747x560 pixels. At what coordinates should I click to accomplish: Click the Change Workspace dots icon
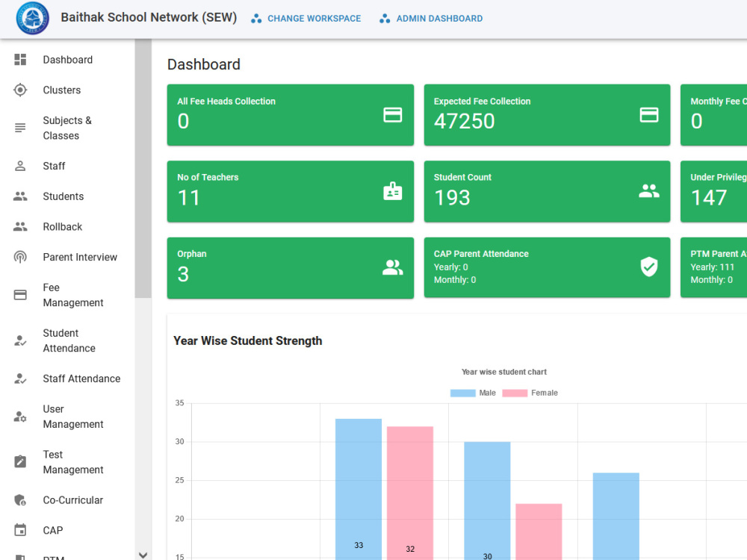pyautogui.click(x=256, y=19)
